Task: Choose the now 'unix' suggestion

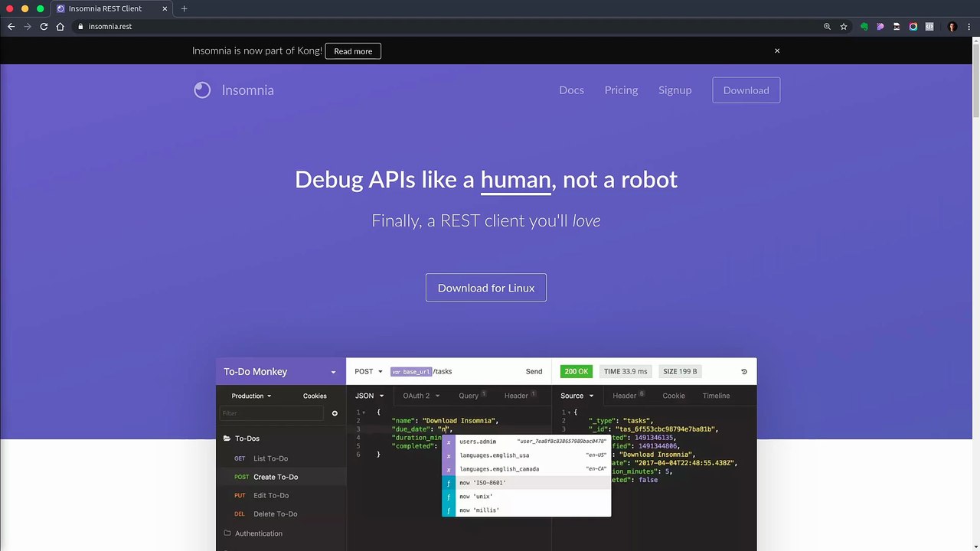Action: tap(526, 497)
